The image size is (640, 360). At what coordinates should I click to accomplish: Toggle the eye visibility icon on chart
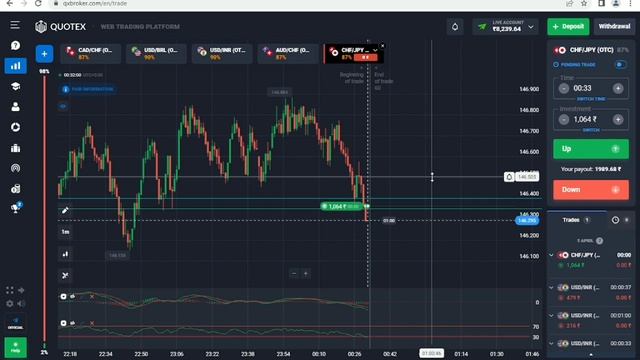point(63,106)
